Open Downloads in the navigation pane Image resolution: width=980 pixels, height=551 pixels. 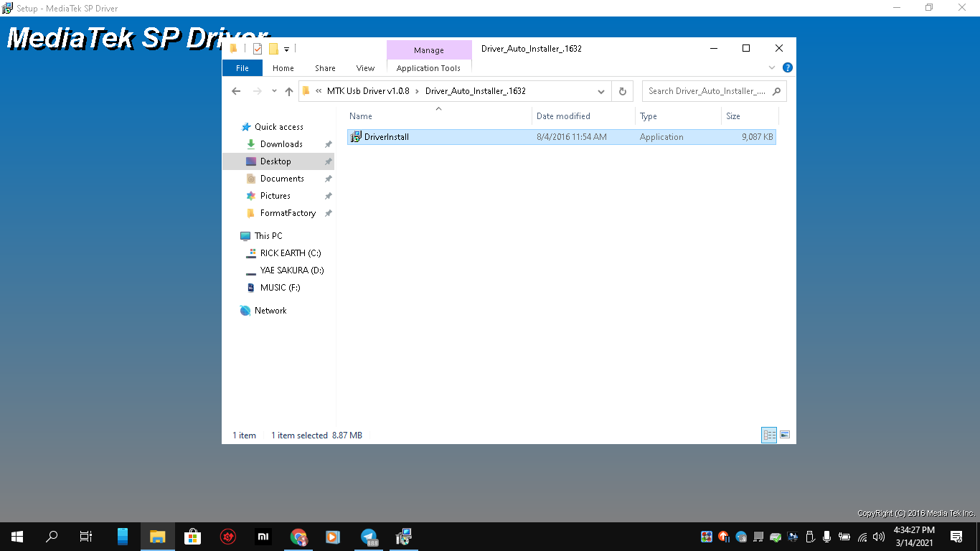281,144
